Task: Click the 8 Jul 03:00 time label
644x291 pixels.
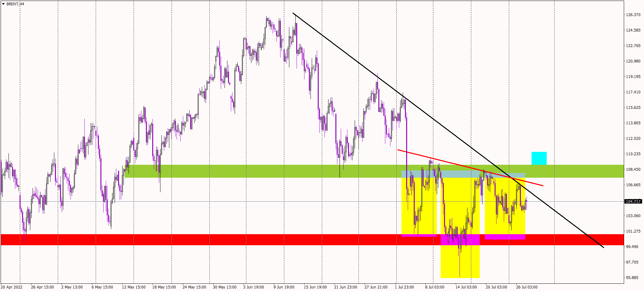Action: [x=435, y=287]
